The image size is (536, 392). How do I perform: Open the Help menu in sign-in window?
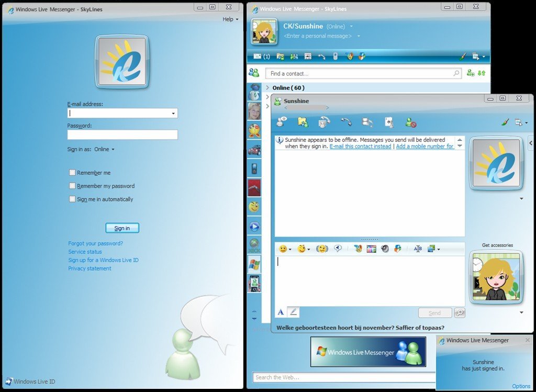[230, 19]
